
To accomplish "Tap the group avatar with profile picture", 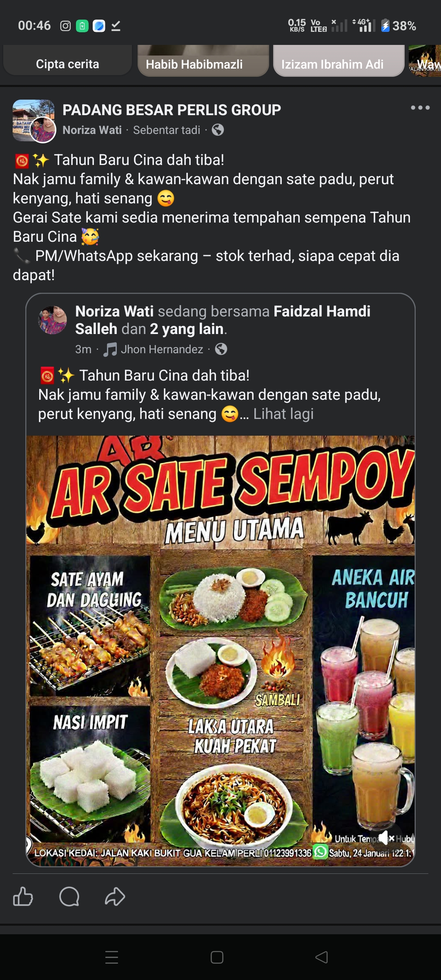I will 33,121.
